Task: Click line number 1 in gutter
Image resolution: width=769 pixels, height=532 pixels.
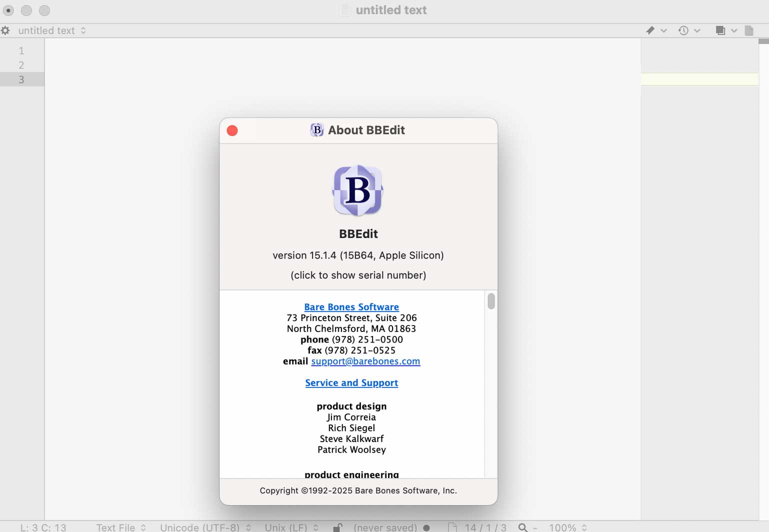Action: pos(21,50)
